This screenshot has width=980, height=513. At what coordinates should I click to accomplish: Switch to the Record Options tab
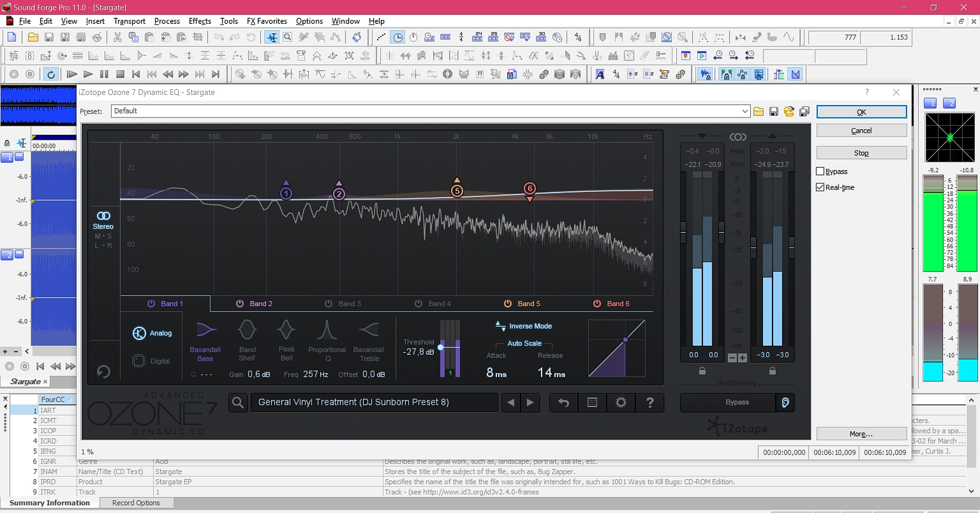click(x=136, y=503)
